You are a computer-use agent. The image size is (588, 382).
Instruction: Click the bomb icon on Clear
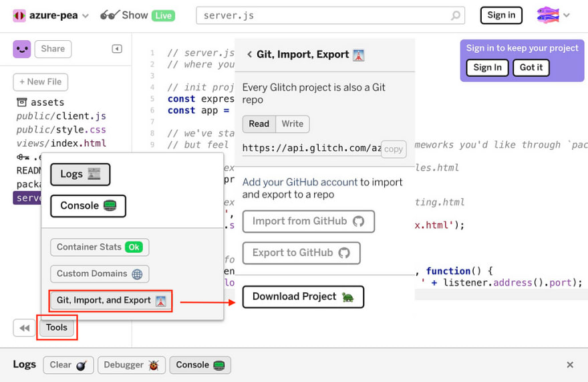pyautogui.click(x=82, y=365)
